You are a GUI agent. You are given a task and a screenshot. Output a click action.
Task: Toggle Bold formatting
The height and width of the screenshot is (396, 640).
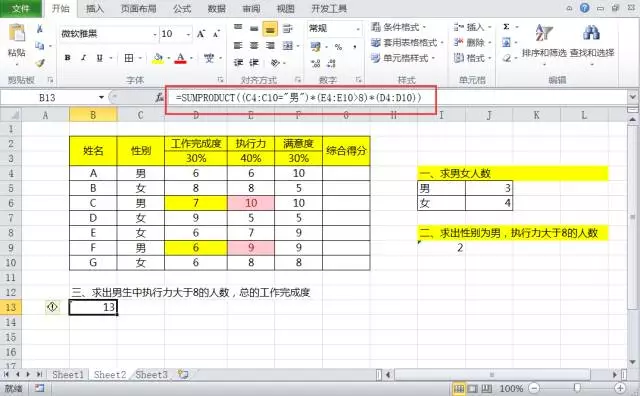68,58
